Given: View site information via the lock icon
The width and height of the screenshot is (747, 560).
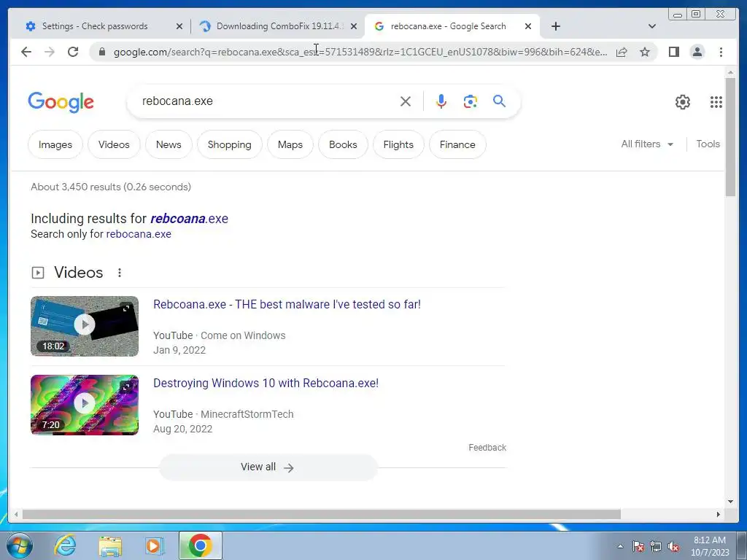Looking at the screenshot, I should coord(102,52).
